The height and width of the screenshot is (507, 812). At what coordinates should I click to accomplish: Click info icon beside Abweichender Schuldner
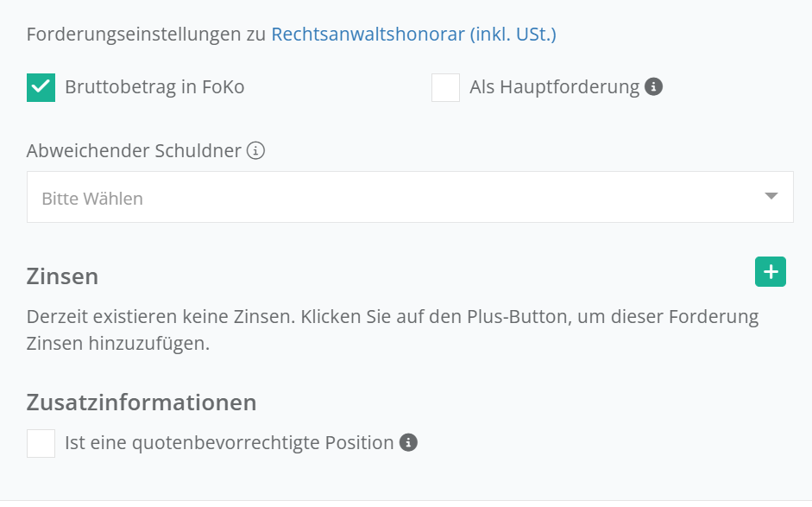coord(255,150)
